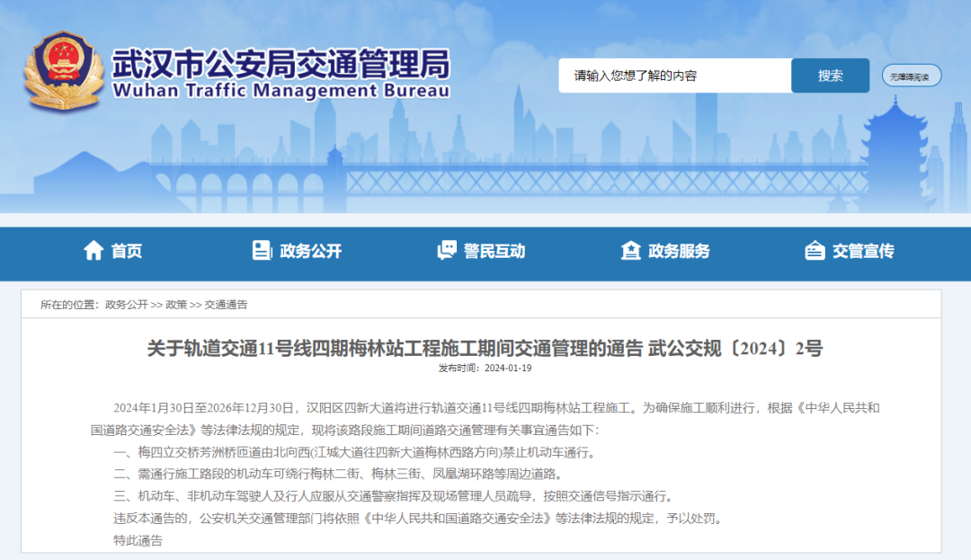Open the 政务公开 breadcrumb link
Image resolution: width=971 pixels, height=560 pixels.
pos(129,303)
